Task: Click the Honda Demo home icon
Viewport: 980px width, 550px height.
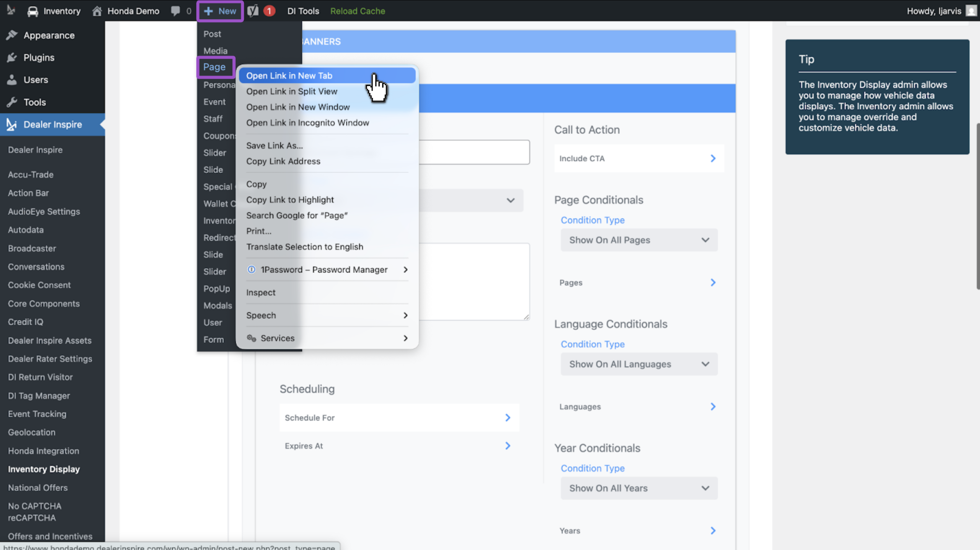Action: click(x=97, y=11)
